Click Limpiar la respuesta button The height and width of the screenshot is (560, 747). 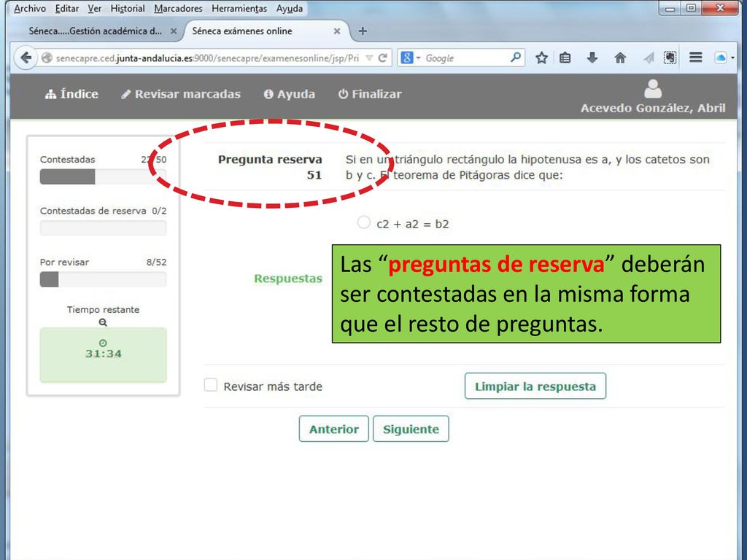tap(535, 386)
